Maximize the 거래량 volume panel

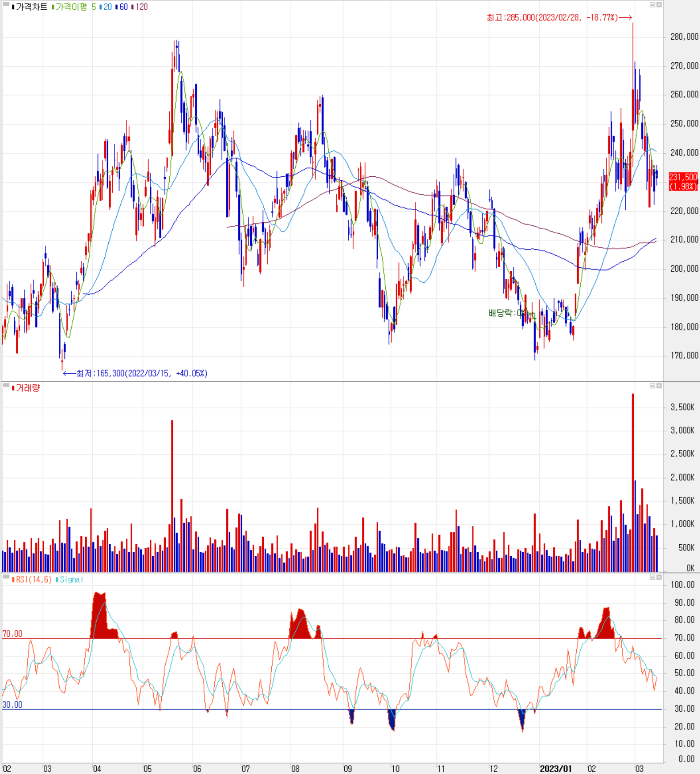(x=652, y=386)
